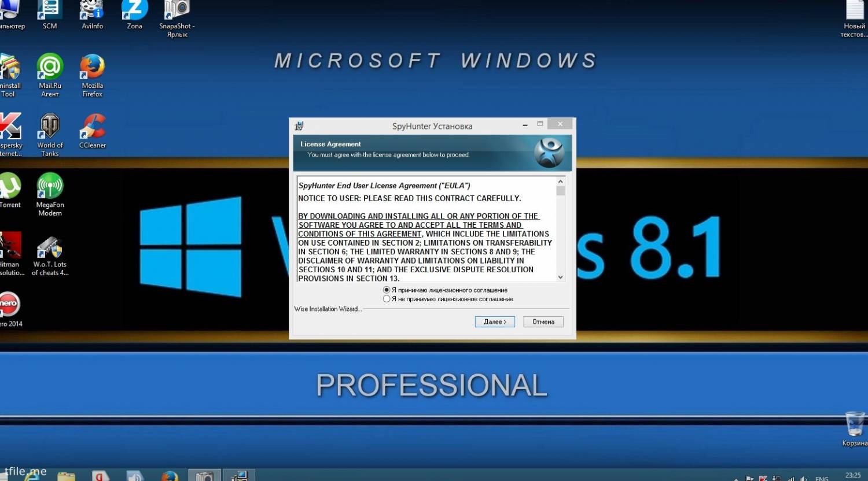868x481 pixels.
Task: Launch the World of Tanks desktop shortcut
Action: pos(50,135)
